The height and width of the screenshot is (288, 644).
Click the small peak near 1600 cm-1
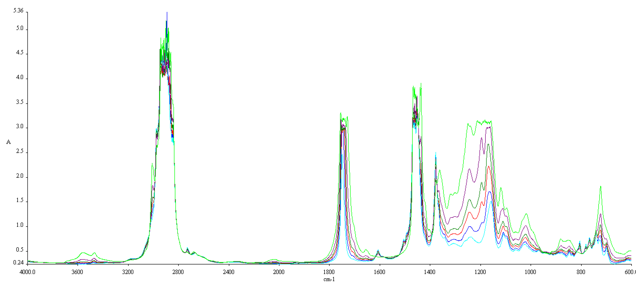click(x=378, y=250)
